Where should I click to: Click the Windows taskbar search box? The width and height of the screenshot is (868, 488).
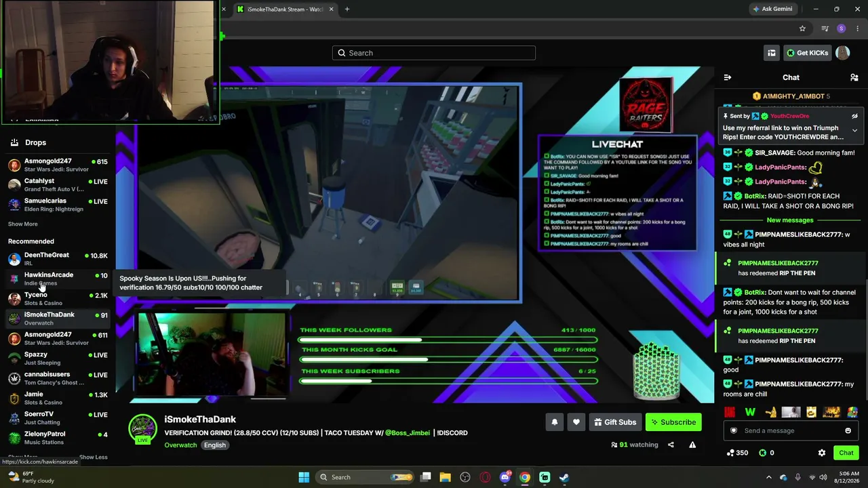click(x=365, y=477)
